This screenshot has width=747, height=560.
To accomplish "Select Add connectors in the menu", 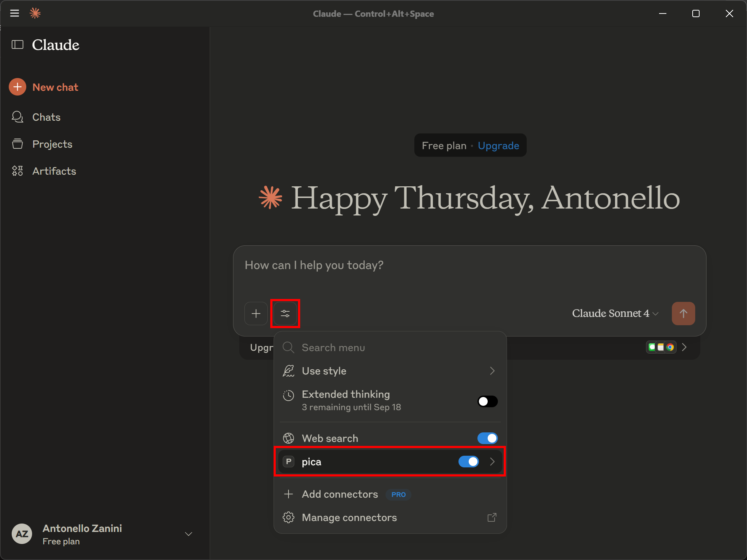I will pyautogui.click(x=340, y=494).
